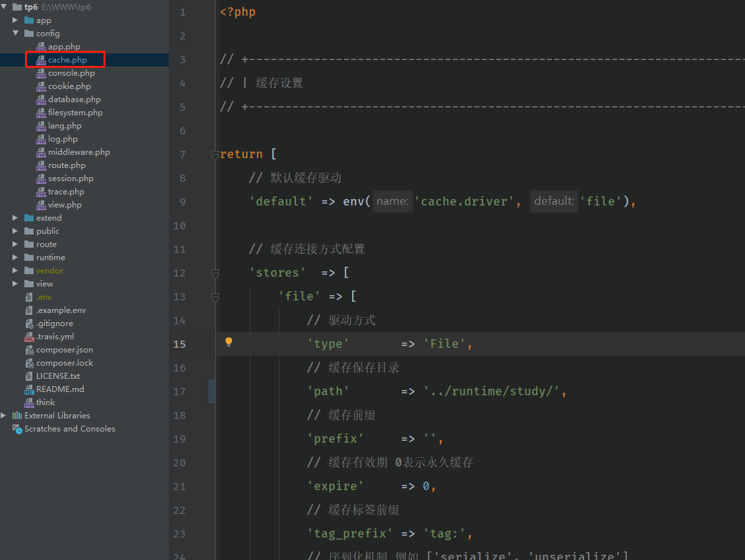Fold the return array at line 7
Screen dimensions: 745x560
[x=215, y=154]
